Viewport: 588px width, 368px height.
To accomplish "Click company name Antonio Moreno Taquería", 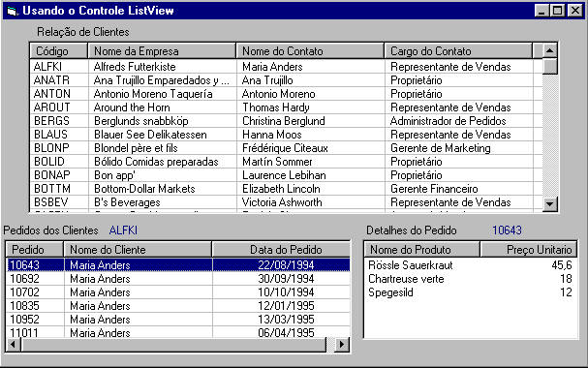I will point(153,94).
